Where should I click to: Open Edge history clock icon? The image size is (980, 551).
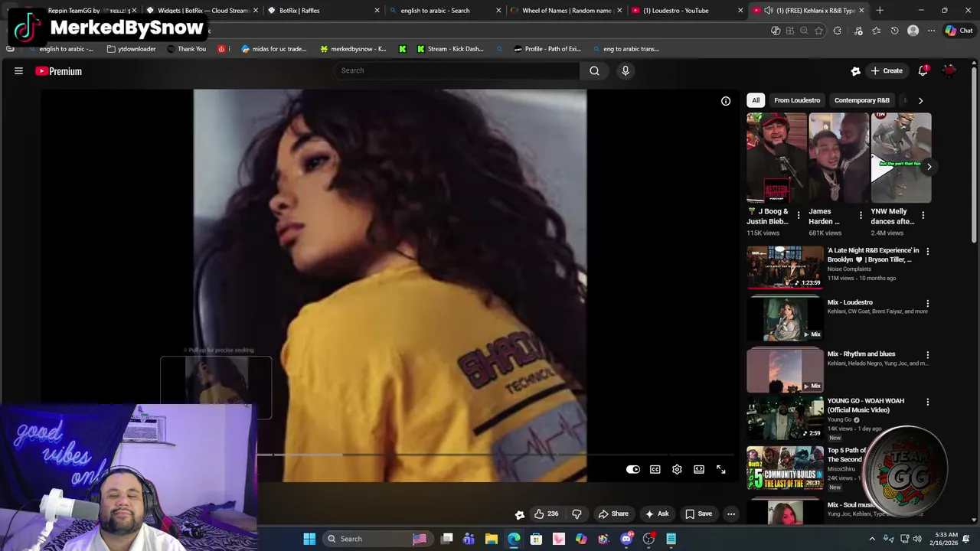pos(894,31)
